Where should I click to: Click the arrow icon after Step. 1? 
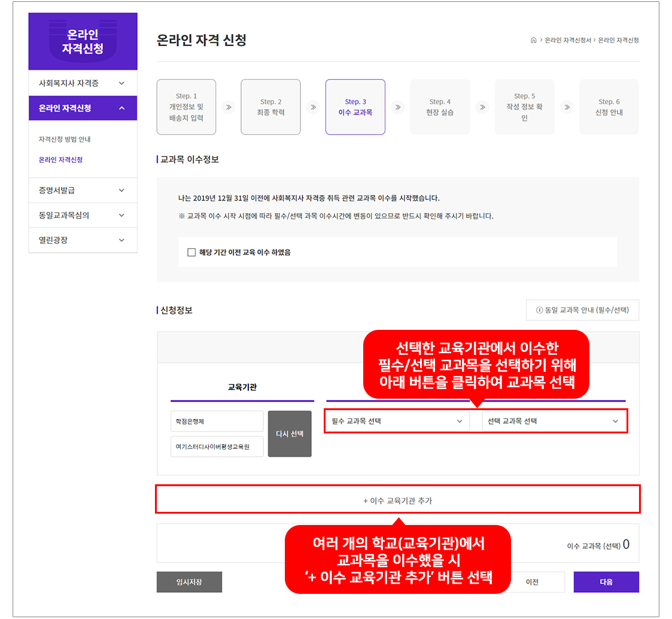tap(228, 107)
